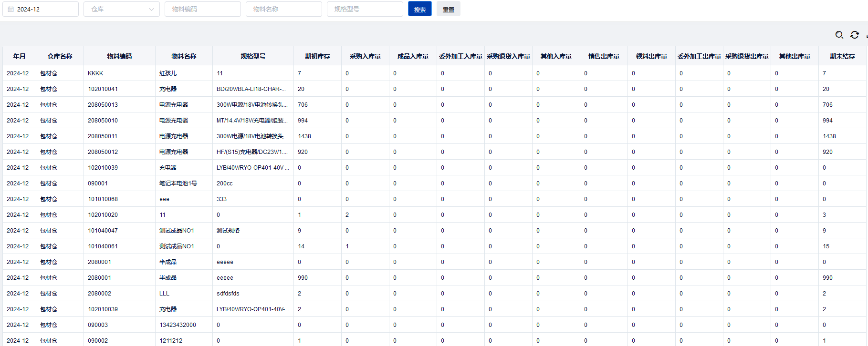Viewport: 868px width, 346px height.
Task: Select the 规格型号 input field
Action: (x=365, y=9)
